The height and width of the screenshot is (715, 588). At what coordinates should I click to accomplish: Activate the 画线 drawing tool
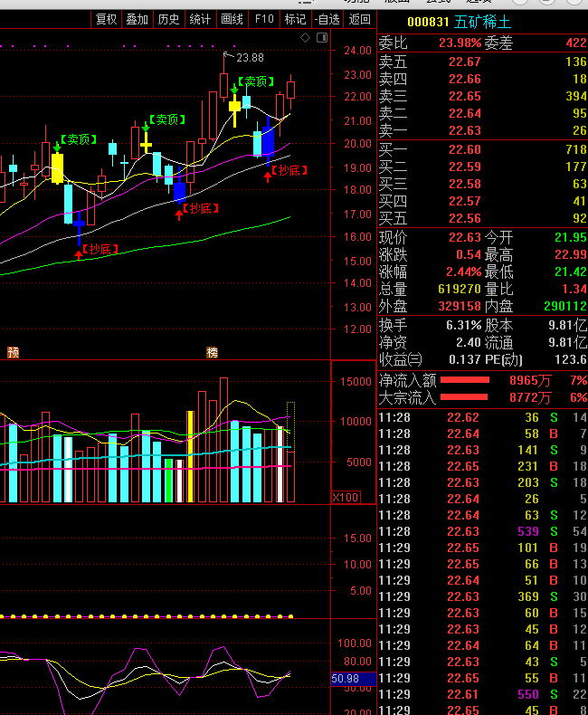point(232,19)
